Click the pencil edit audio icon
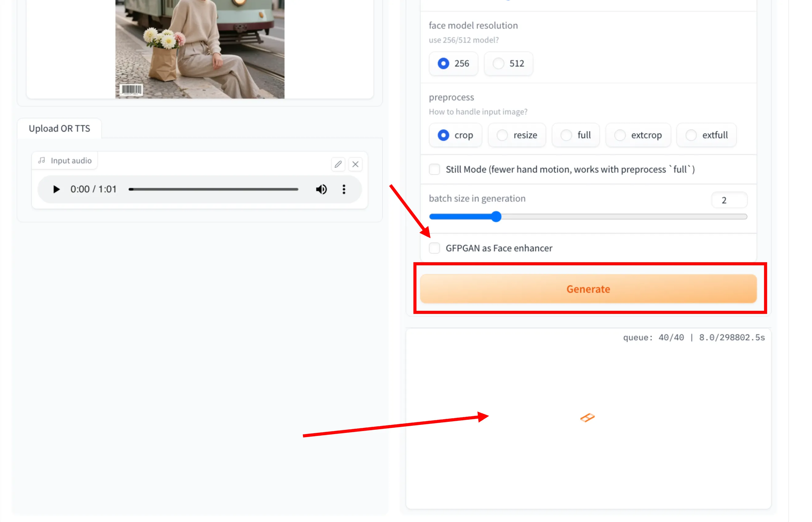The width and height of the screenshot is (812, 522). coord(338,164)
